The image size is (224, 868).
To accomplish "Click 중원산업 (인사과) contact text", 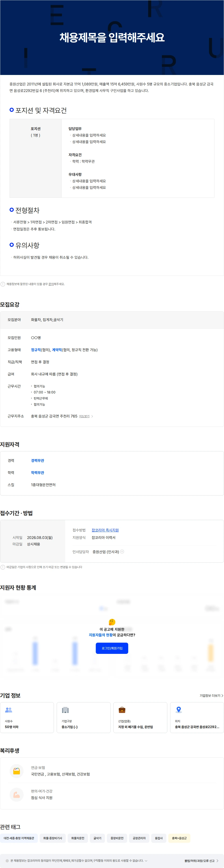I will [x=106, y=552].
